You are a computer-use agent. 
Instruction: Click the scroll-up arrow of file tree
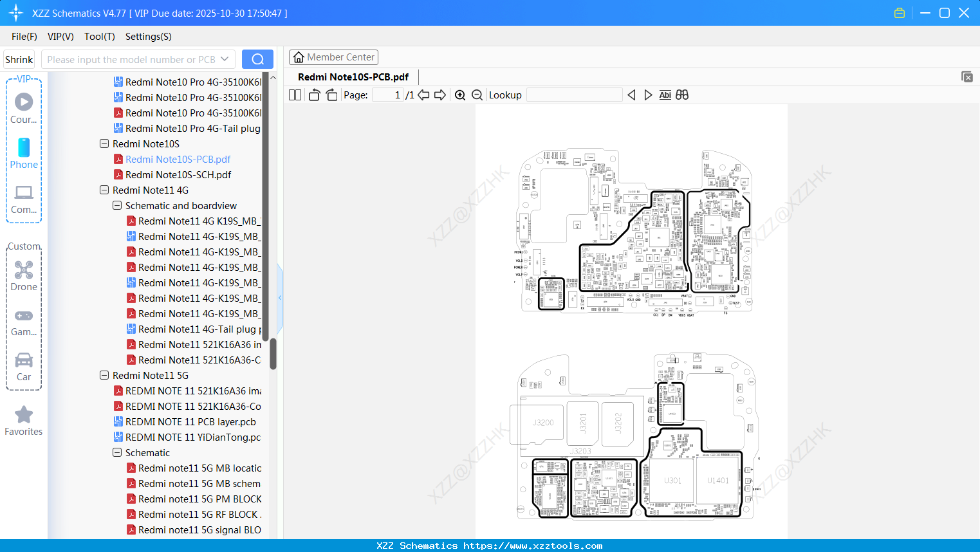[x=273, y=78]
